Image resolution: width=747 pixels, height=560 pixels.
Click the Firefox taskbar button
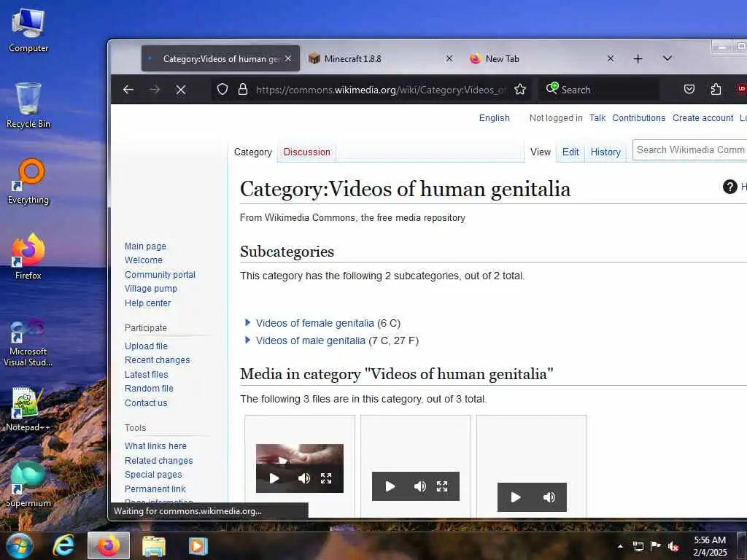coord(109,545)
